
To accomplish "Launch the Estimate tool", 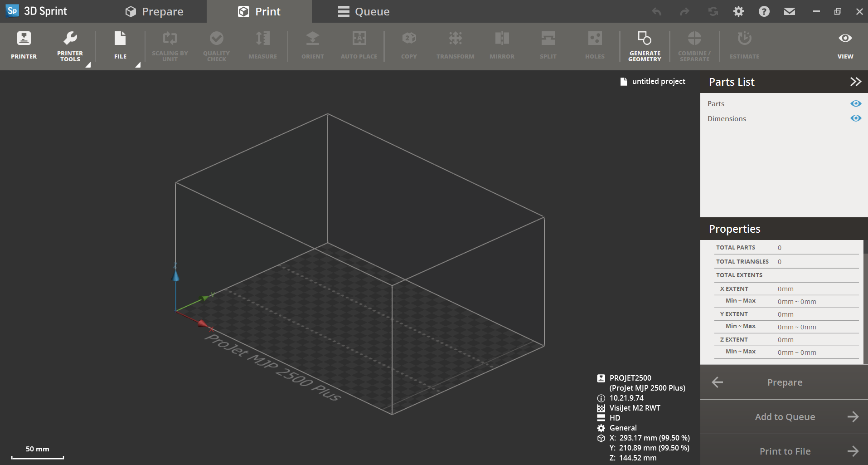I will 743,45.
